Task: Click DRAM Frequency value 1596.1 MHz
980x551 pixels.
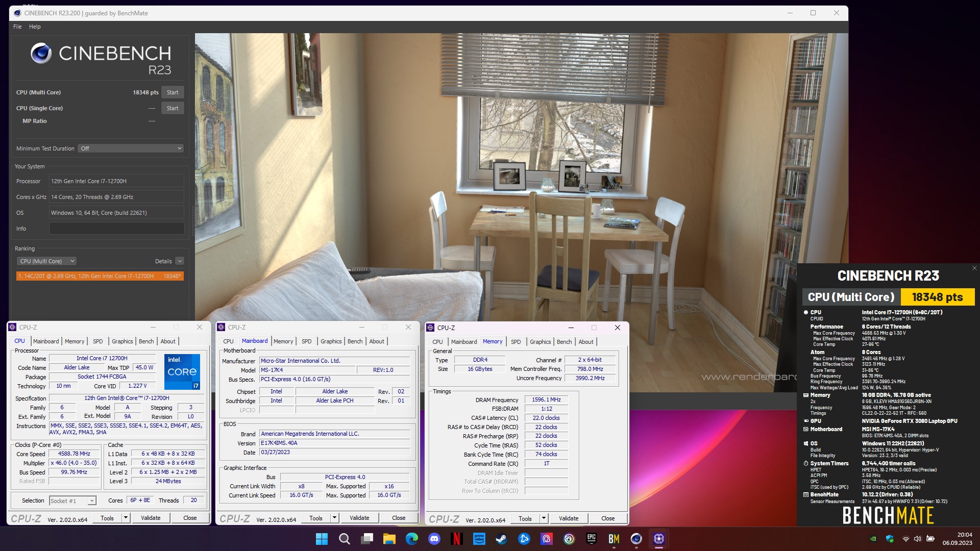Action: pos(546,400)
